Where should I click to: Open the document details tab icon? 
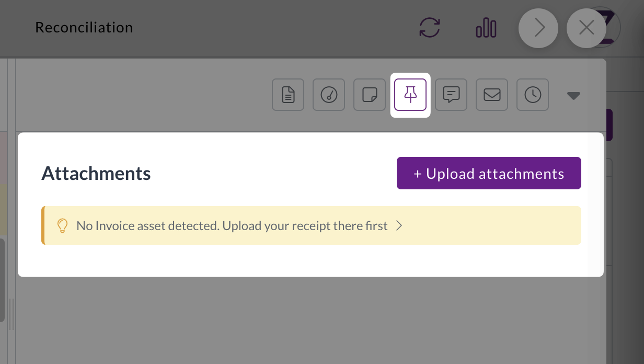click(x=288, y=95)
